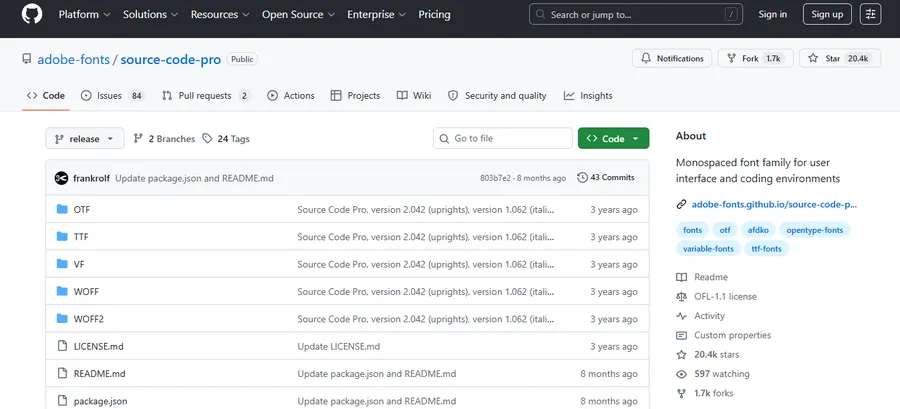Image resolution: width=900 pixels, height=409 pixels.
Task: Click the Fork 1.7k button
Action: (x=755, y=58)
